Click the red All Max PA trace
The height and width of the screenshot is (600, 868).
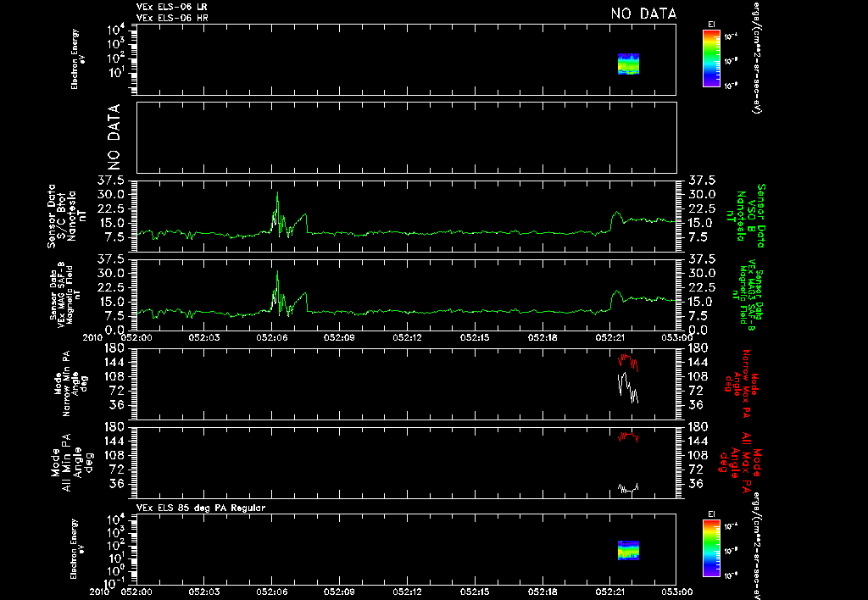(x=628, y=436)
